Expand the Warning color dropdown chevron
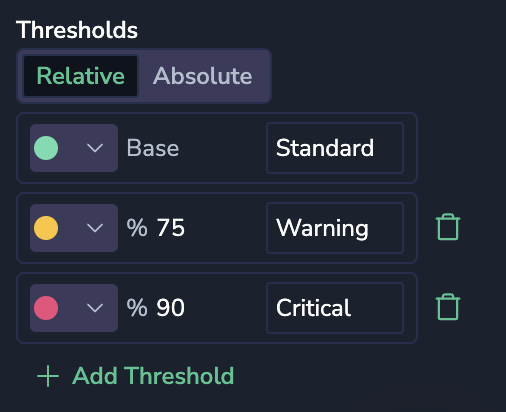The width and height of the screenshot is (506, 412). [95, 228]
